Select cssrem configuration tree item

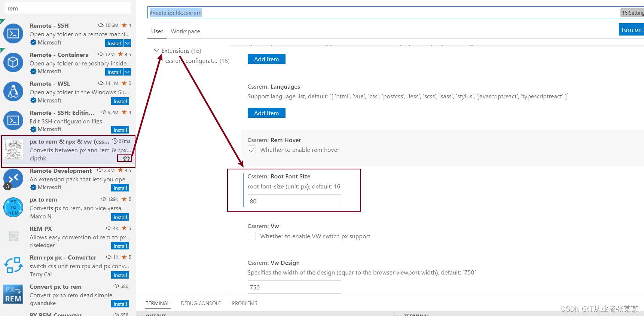[x=197, y=61]
